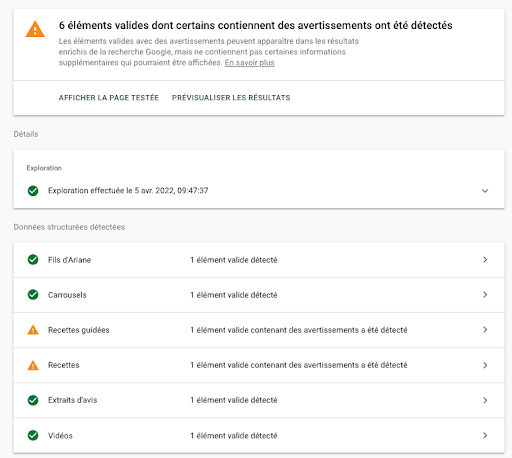This screenshot has width=512, height=458.
Task: Select the 'Carrousels' label
Action: [67, 295]
